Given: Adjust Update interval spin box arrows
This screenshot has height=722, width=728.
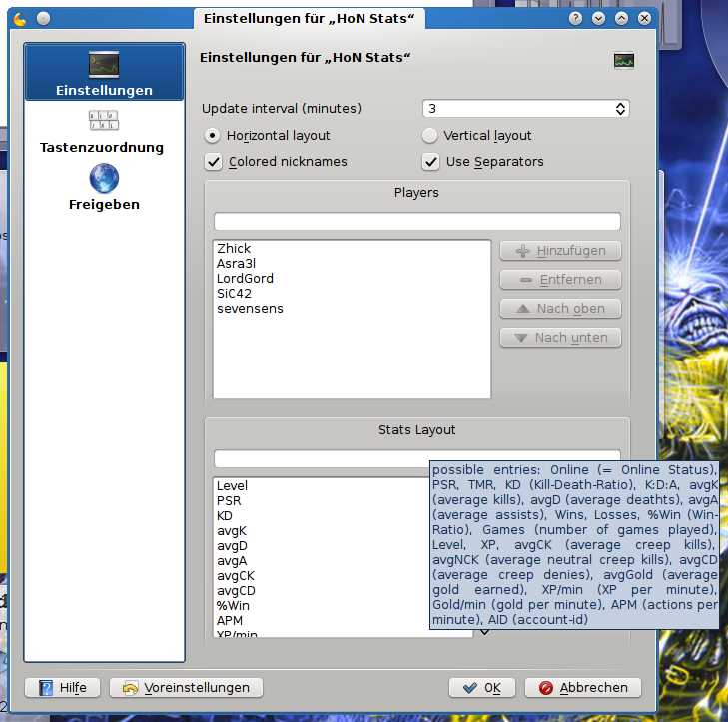Looking at the screenshot, I should pos(620,109).
